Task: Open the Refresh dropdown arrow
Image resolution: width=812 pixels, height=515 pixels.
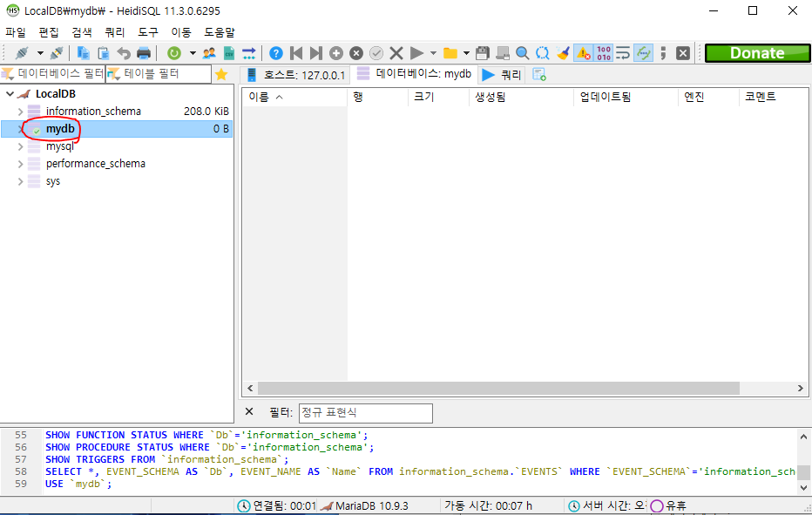Action: tap(193, 53)
